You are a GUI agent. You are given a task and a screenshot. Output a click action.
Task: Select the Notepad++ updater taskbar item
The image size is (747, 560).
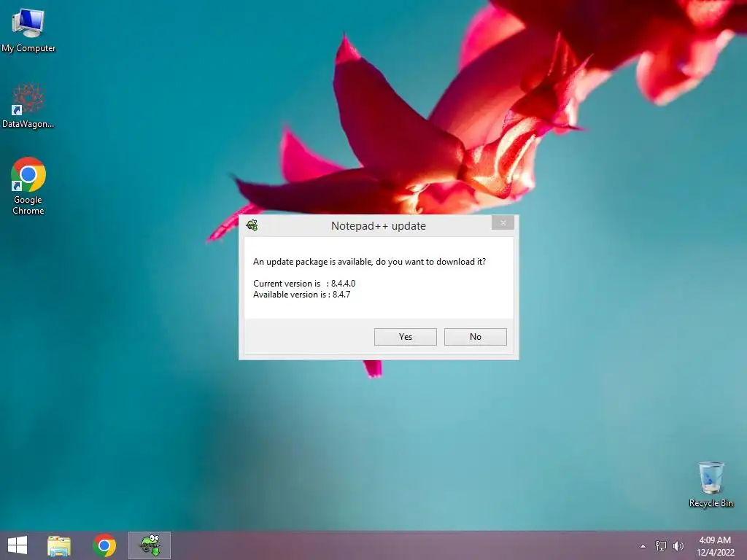(x=150, y=545)
